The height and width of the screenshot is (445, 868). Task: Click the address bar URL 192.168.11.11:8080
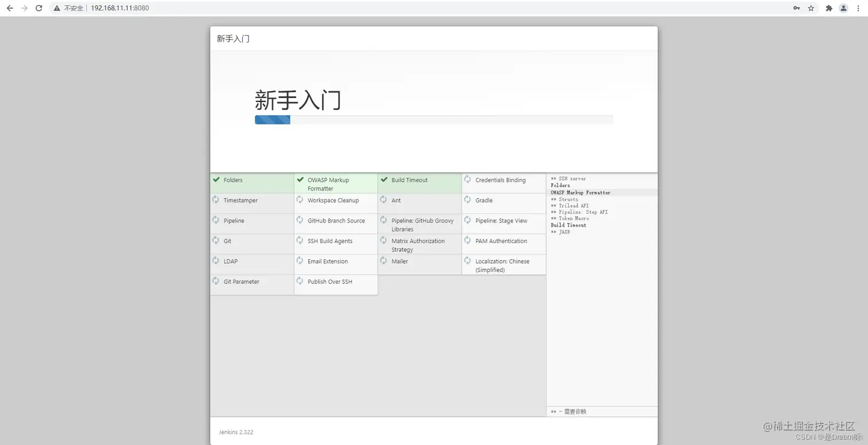point(120,8)
